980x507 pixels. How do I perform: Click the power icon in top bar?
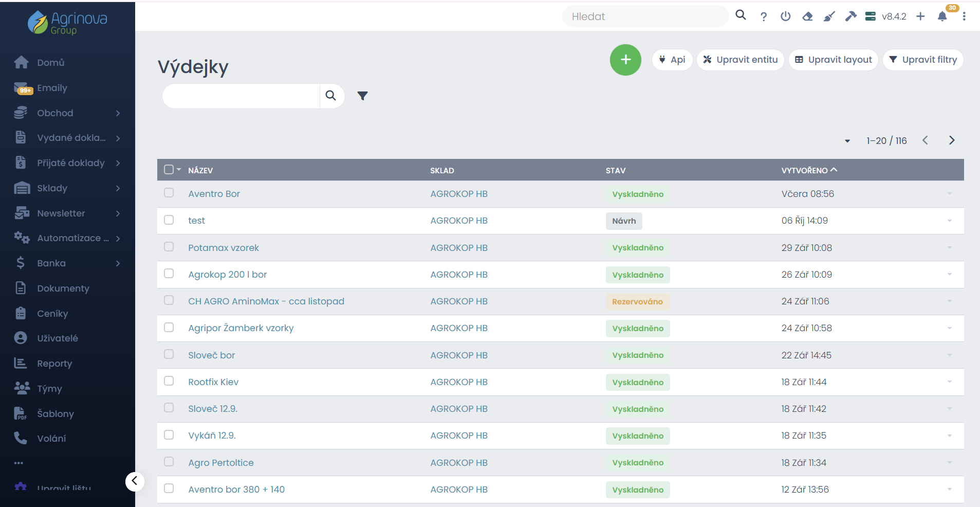[785, 16]
